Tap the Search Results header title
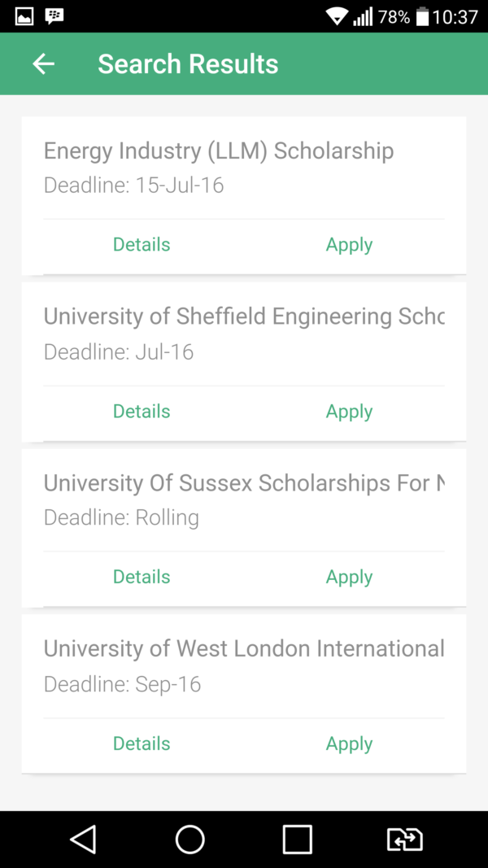 [188, 63]
